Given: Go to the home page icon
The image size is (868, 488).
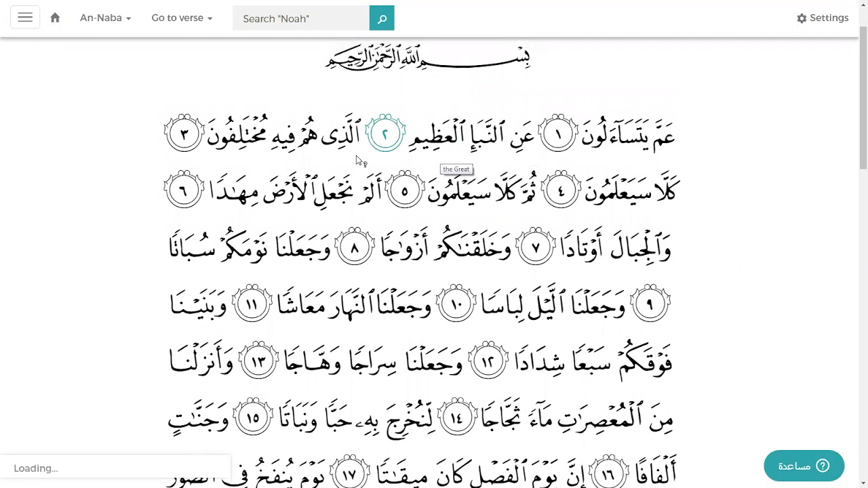Looking at the screenshot, I should pyautogui.click(x=55, y=18).
